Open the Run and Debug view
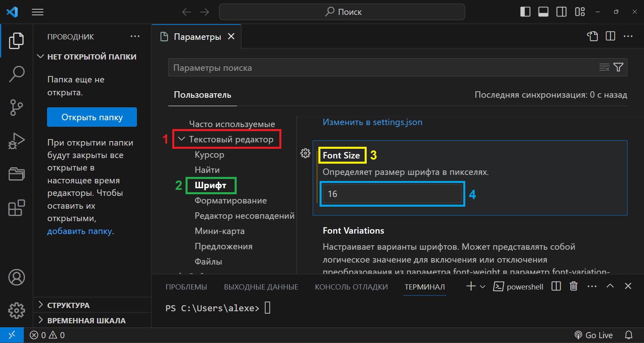 [x=17, y=141]
